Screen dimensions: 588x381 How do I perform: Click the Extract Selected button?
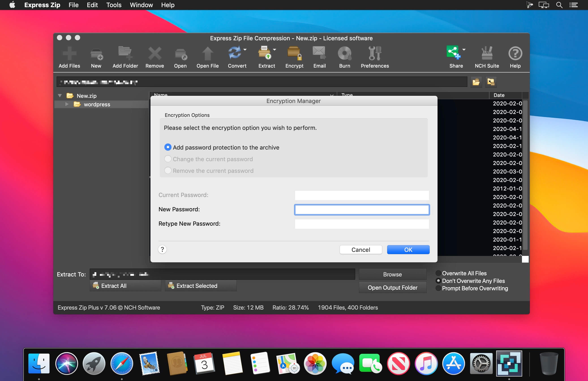click(x=201, y=286)
